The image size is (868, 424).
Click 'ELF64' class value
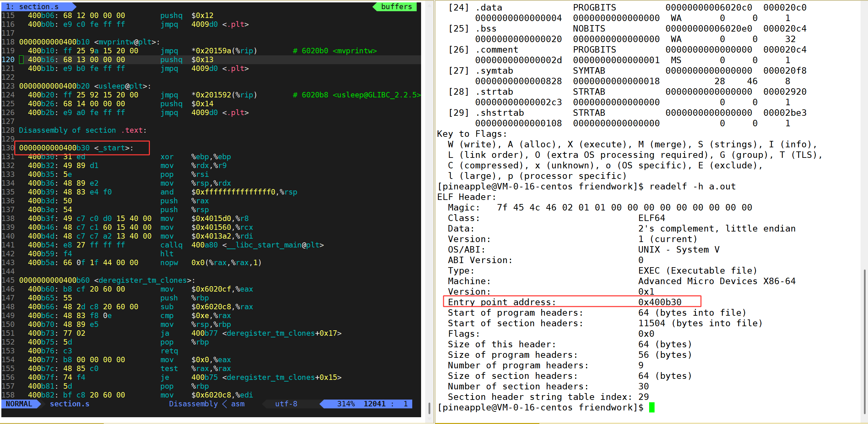[x=652, y=218]
